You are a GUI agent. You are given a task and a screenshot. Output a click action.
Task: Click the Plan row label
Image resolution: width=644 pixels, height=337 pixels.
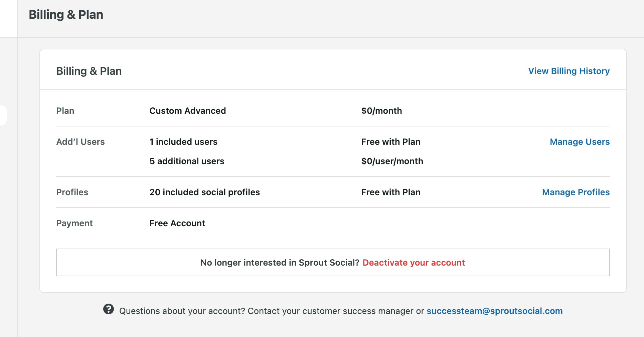tap(65, 111)
